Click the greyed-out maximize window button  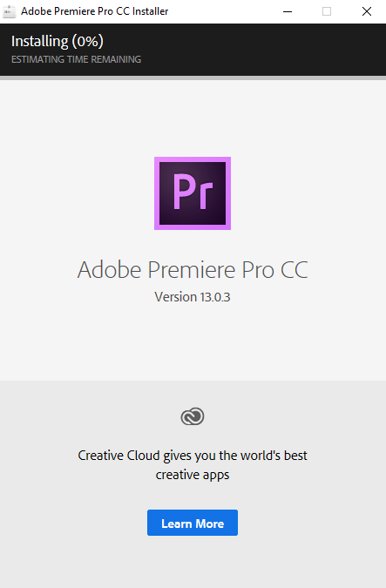(327, 11)
